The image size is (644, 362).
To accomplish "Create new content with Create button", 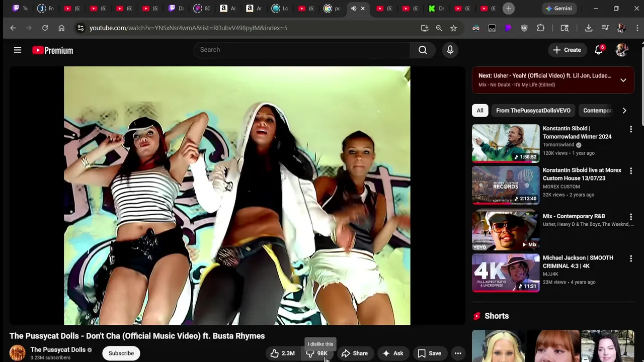I will pos(567,50).
